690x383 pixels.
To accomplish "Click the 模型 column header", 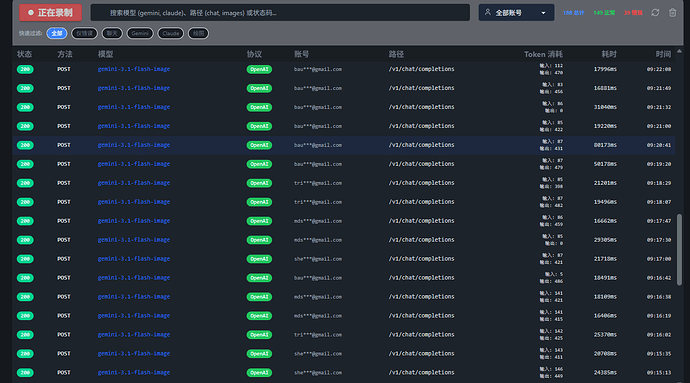I will [x=106, y=54].
